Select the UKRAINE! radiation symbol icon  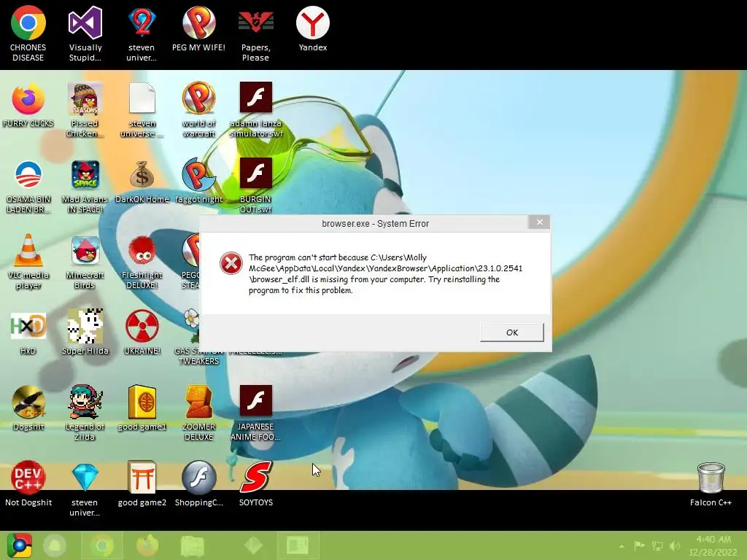[142, 332]
